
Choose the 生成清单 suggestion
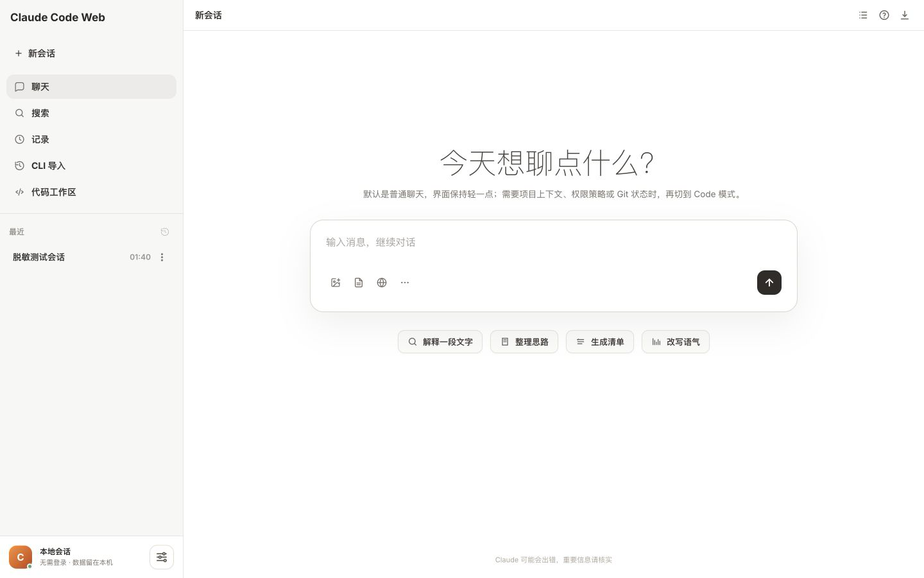click(600, 342)
